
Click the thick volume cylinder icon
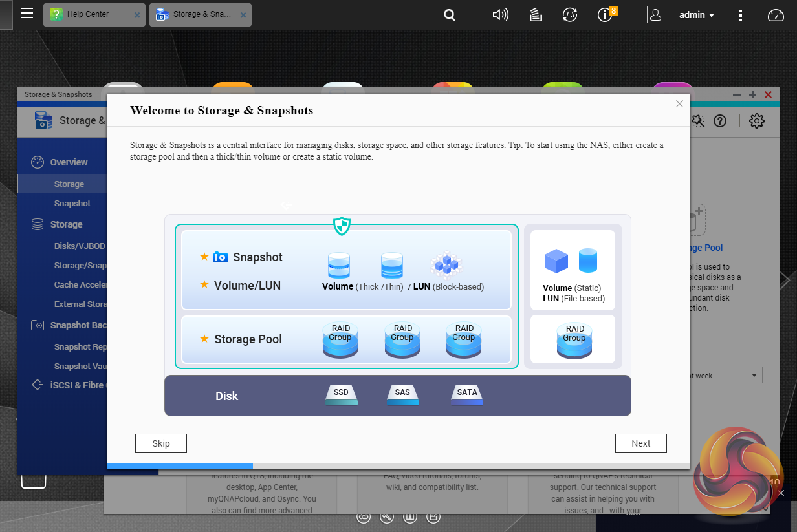point(339,265)
